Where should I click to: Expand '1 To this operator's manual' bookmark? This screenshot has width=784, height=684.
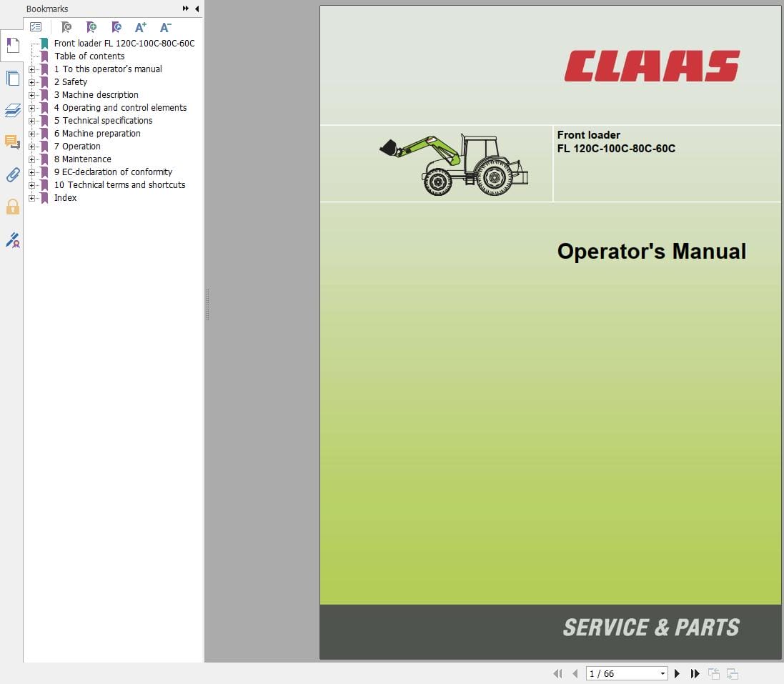pyautogui.click(x=32, y=69)
